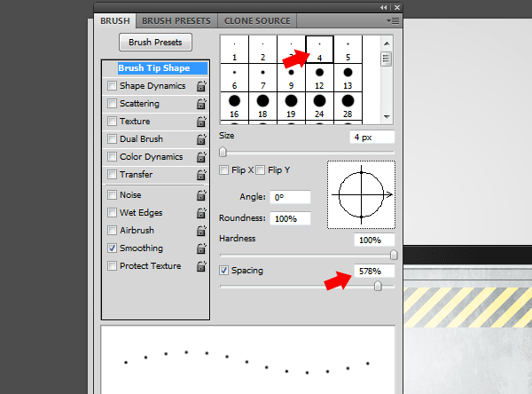532x394 pixels.
Task: Click the Shape Dynamics lock icon
Action: (x=201, y=86)
